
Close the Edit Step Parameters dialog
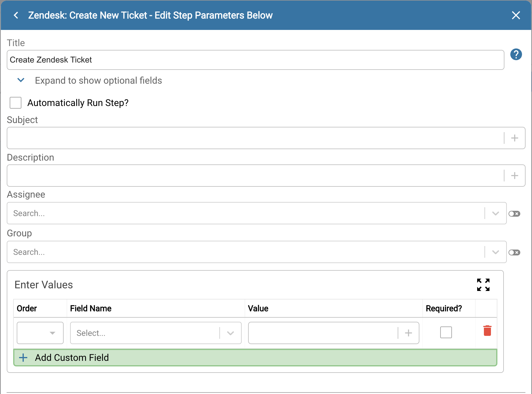coord(516,15)
